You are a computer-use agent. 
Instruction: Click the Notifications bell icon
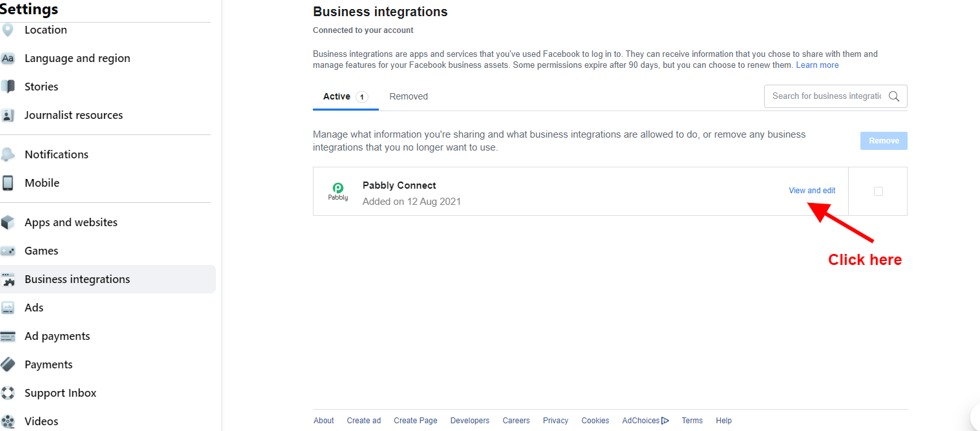tap(8, 154)
